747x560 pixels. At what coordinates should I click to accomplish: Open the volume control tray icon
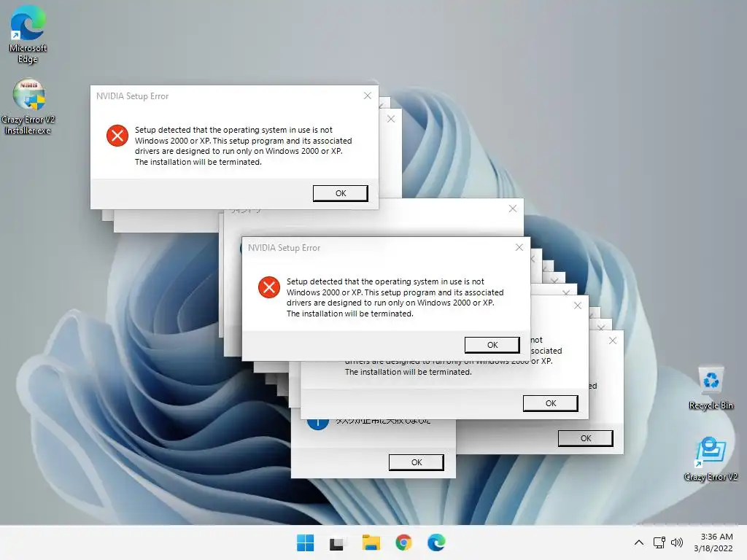(x=676, y=542)
